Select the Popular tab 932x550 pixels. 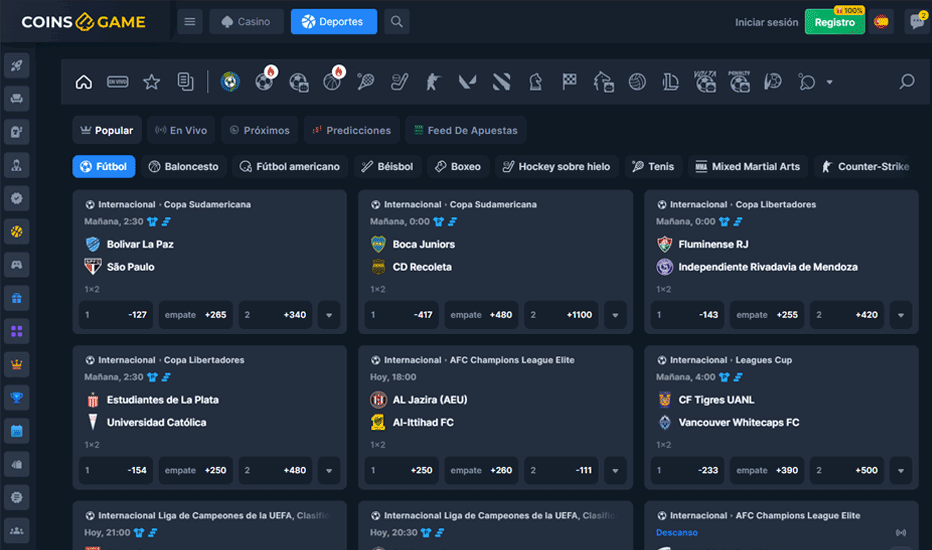[107, 130]
